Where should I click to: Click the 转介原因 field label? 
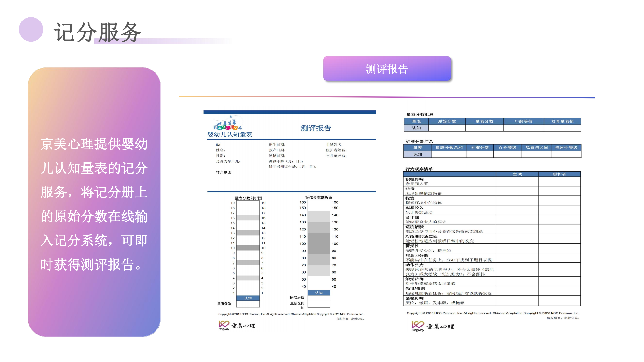[x=224, y=172]
